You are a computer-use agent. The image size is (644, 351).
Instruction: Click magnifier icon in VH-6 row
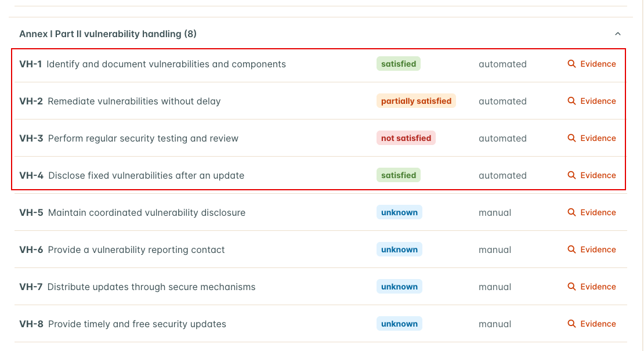coord(571,249)
